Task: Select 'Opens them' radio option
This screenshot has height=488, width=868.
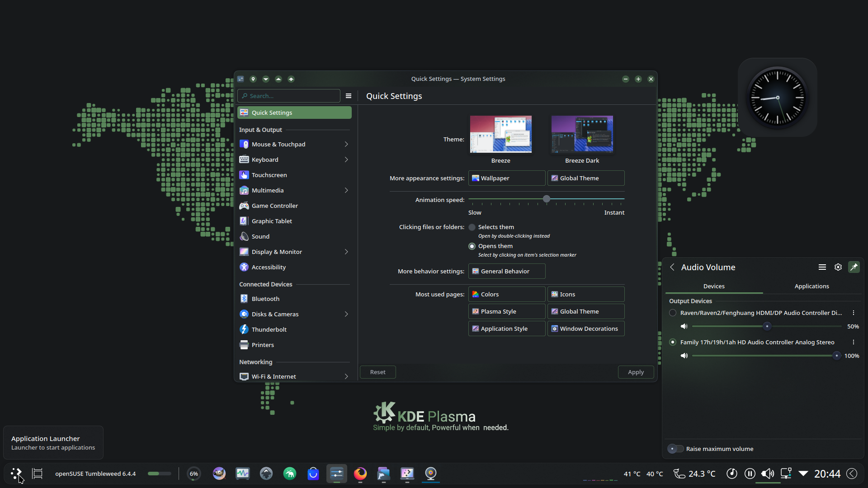Action: (472, 246)
